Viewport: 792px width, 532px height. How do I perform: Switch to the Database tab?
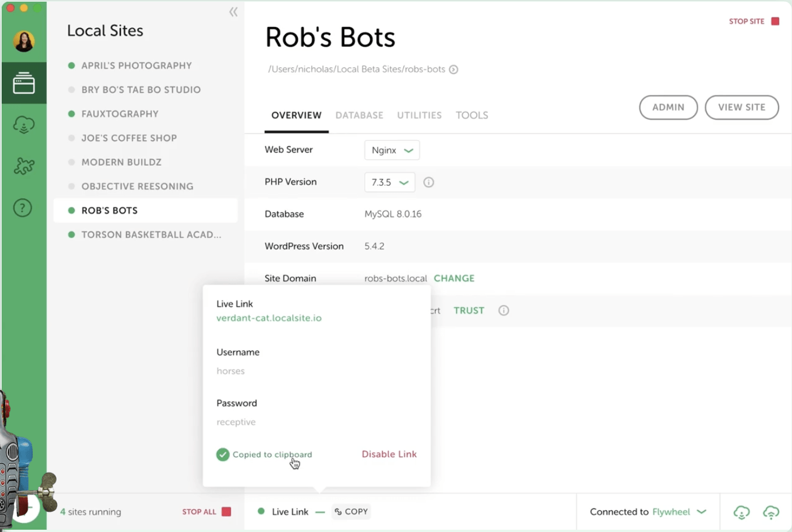coord(359,115)
